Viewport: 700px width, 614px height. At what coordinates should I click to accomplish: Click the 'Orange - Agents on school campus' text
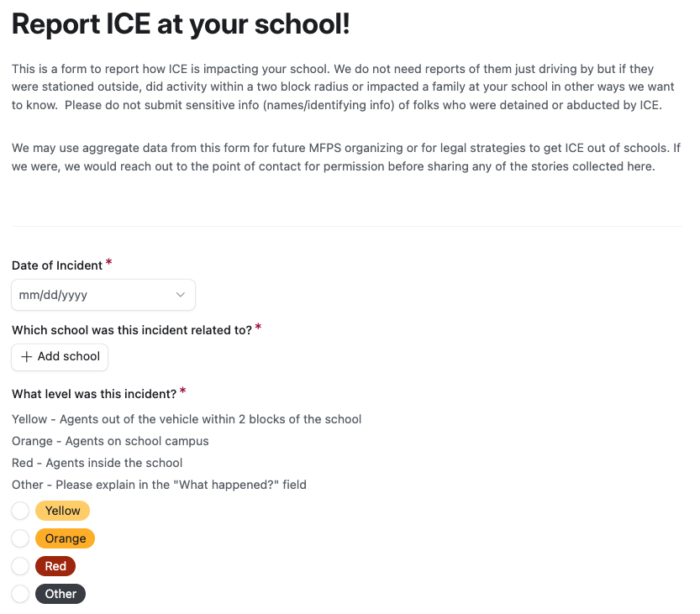pos(110,441)
